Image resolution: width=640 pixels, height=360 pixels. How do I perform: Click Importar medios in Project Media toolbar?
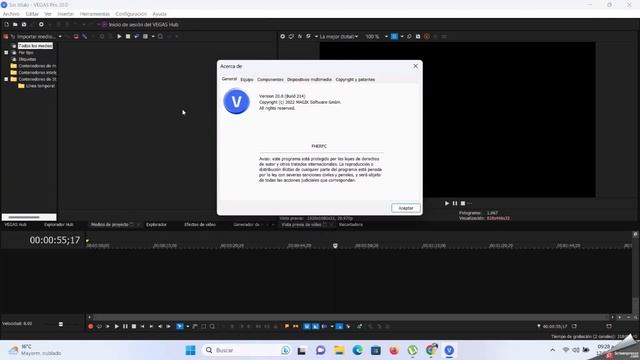[36, 36]
